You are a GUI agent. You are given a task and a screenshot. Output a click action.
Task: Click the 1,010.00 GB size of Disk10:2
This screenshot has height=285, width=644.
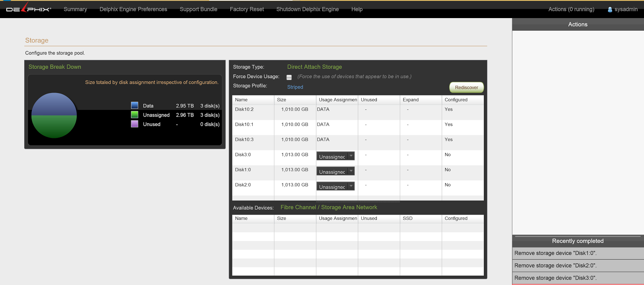[x=295, y=109]
